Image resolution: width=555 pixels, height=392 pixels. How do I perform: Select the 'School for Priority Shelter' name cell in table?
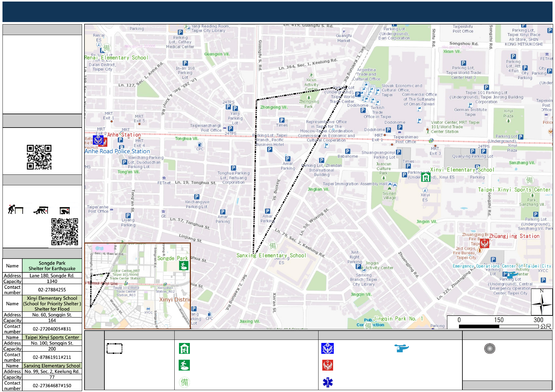[52, 304]
